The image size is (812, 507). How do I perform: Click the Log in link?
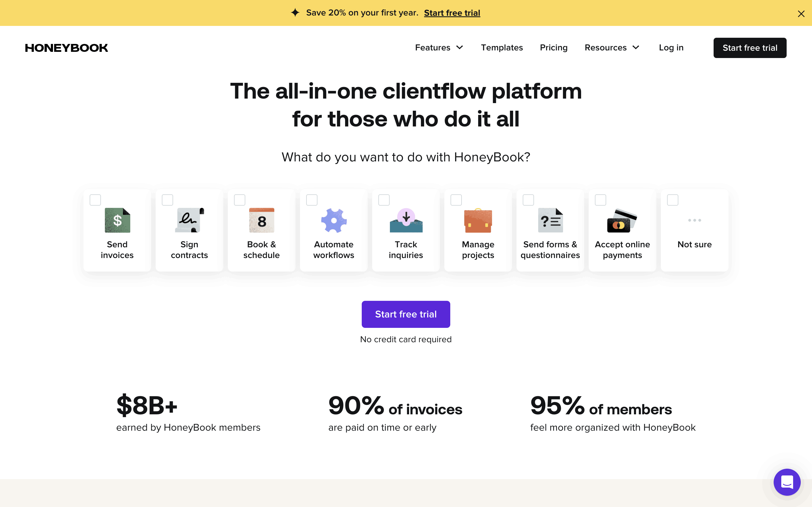(671, 48)
